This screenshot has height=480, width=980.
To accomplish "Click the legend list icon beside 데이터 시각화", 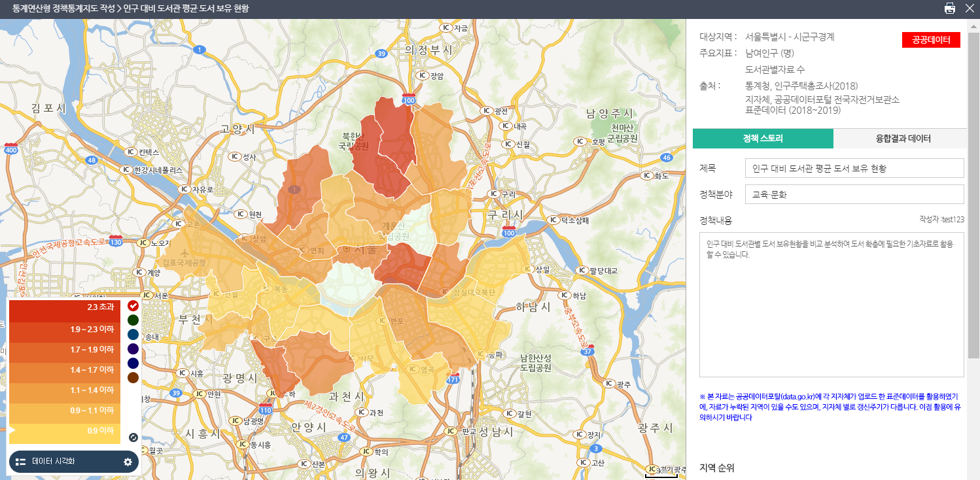I will click(20, 462).
